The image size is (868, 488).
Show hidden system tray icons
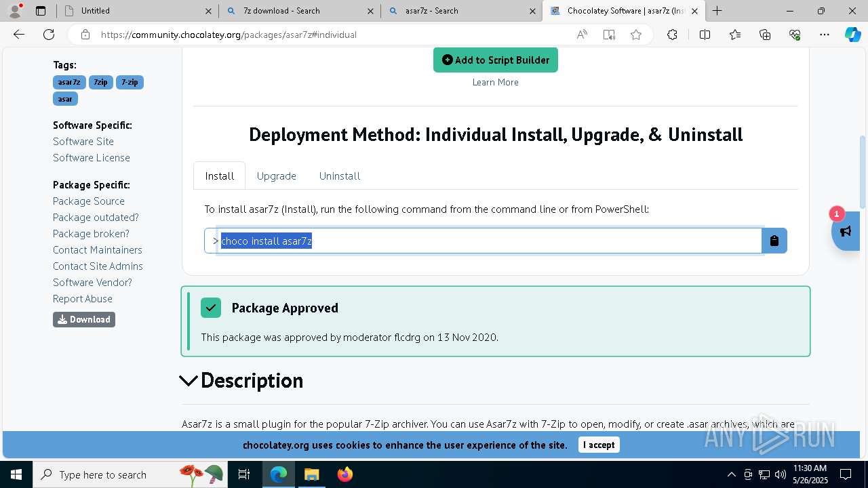(x=731, y=474)
